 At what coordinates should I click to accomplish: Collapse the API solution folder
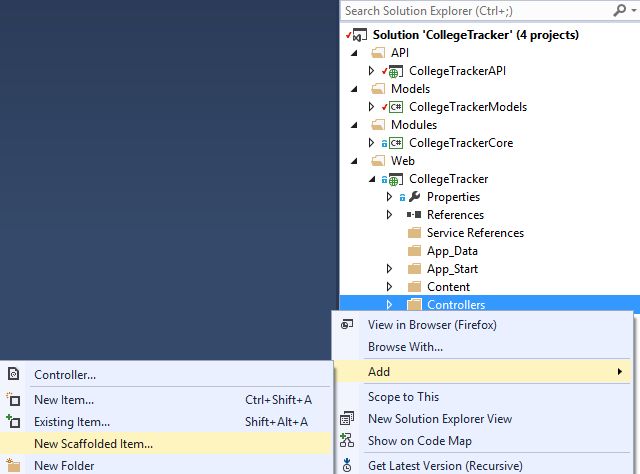point(354,53)
